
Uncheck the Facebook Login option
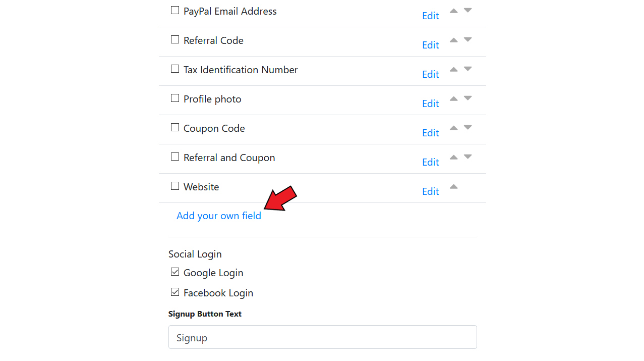pyautogui.click(x=175, y=292)
